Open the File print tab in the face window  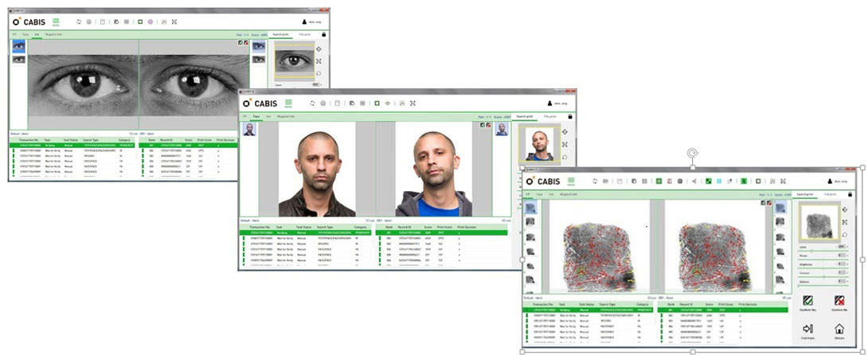coord(550,116)
